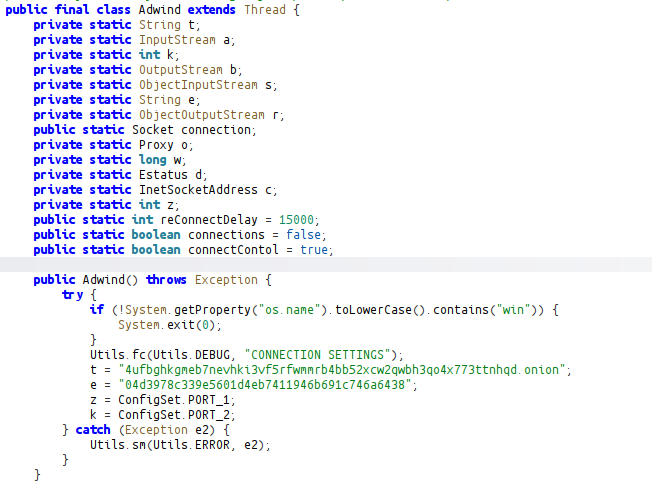652x493 pixels.
Task: Click "ConfigSet.PORT_1" assignment
Action: (x=163, y=399)
